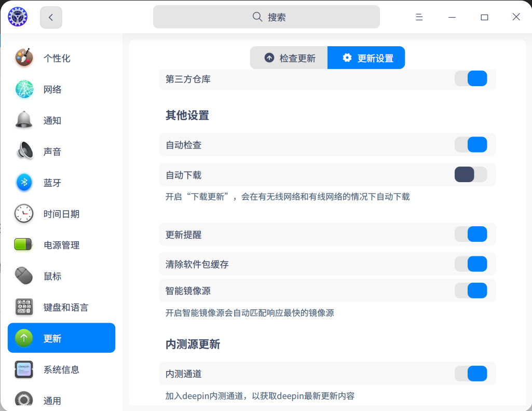Click the 清除软件包缓存 row label

(x=197, y=264)
